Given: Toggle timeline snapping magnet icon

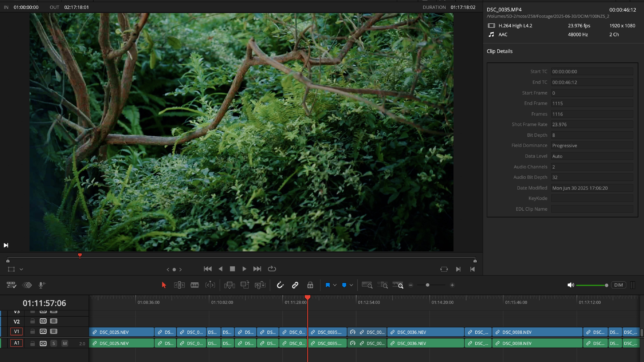Looking at the screenshot, I should coord(280,285).
